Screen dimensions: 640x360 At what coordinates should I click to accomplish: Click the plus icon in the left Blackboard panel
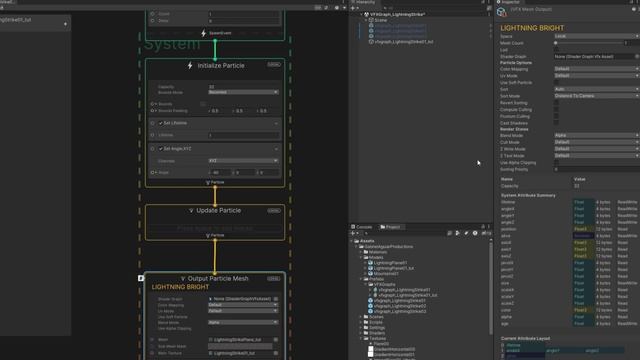65,24
